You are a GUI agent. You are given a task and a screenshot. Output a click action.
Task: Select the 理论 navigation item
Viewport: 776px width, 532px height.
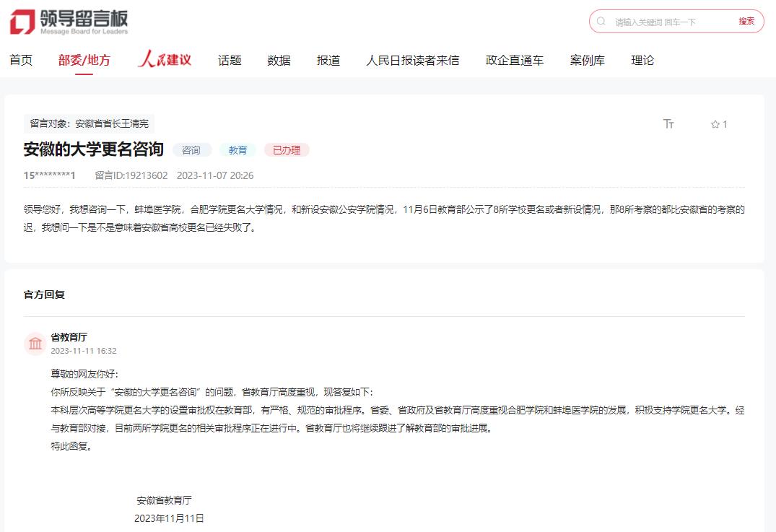point(642,61)
